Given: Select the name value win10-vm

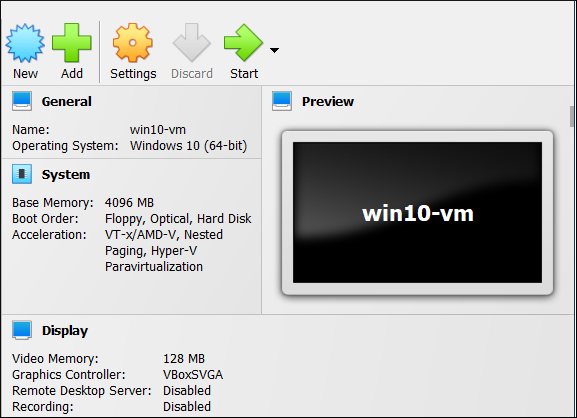Looking at the screenshot, I should (158, 130).
